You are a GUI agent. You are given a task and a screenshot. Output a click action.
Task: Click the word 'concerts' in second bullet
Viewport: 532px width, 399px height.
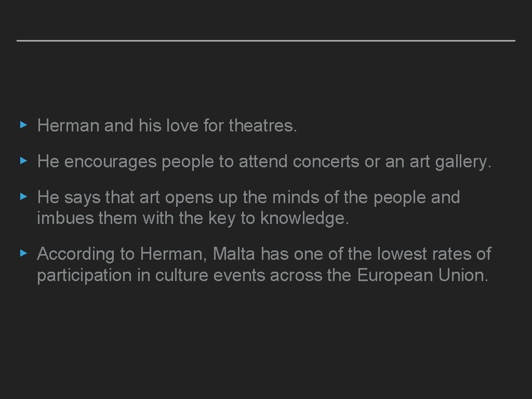pyautogui.click(x=326, y=162)
